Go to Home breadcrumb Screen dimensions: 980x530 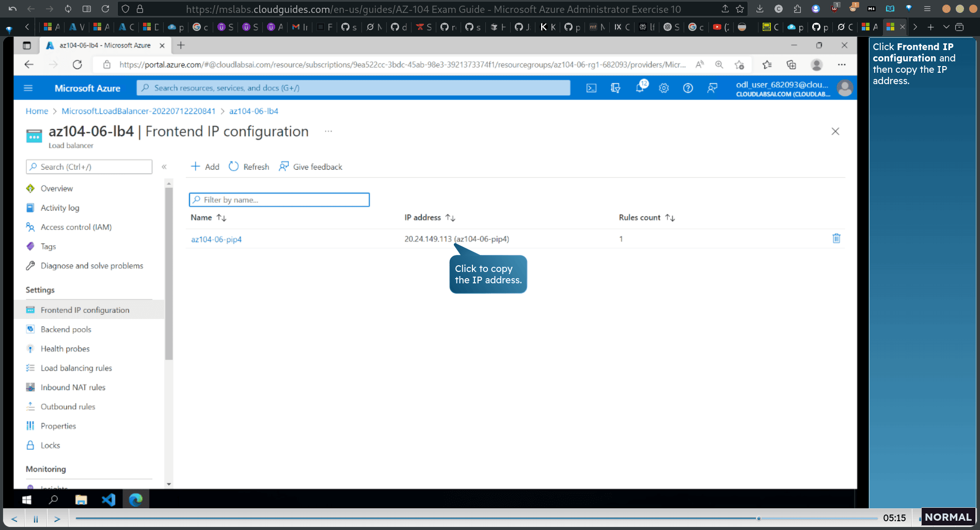coord(37,111)
